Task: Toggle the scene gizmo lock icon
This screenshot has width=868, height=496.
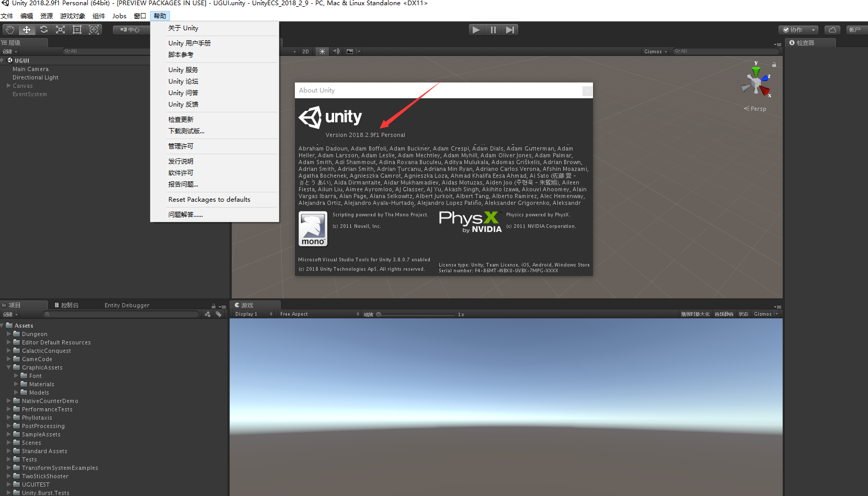Action: click(774, 65)
